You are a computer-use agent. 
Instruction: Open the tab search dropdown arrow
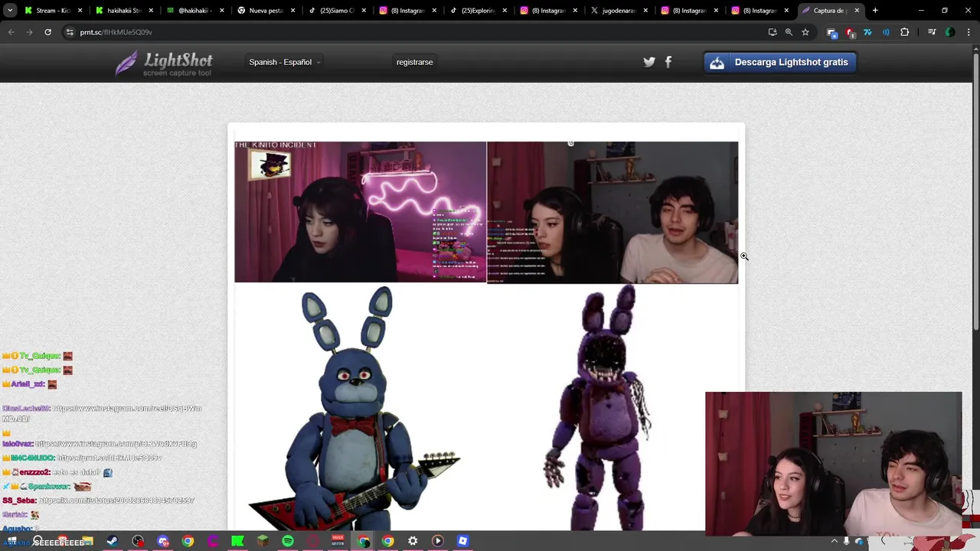[11, 10]
